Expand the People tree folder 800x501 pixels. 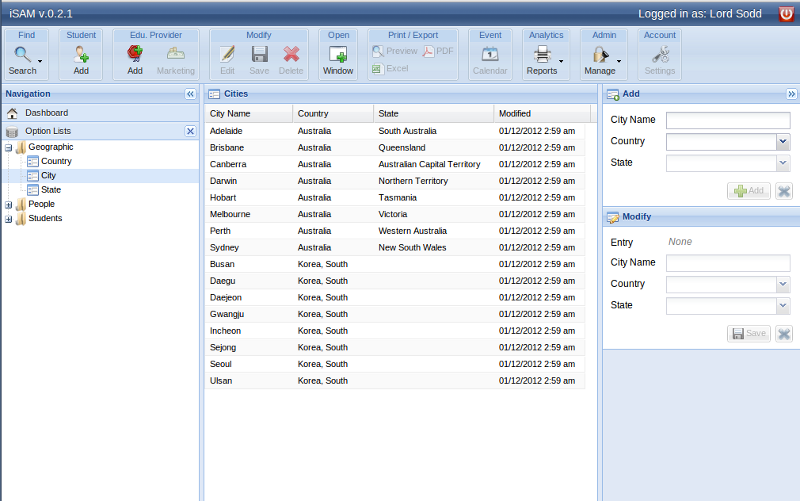pos(8,205)
